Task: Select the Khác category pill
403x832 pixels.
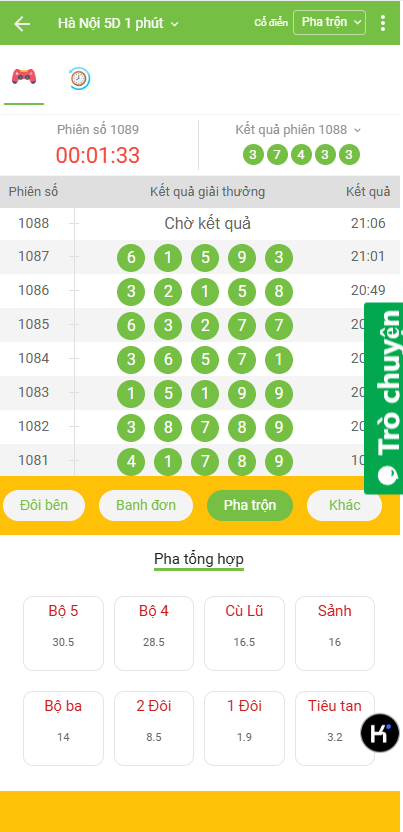Action: click(x=344, y=505)
